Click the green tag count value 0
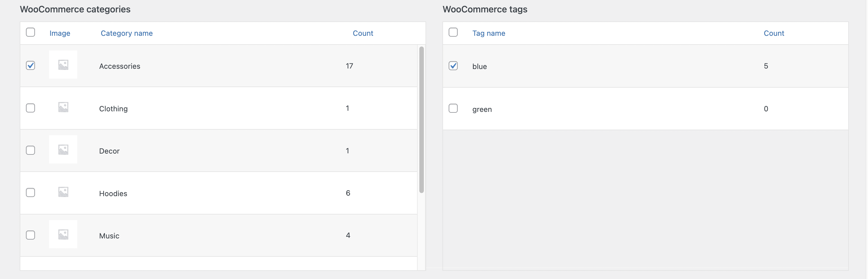Image resolution: width=868 pixels, height=279 pixels. click(766, 109)
